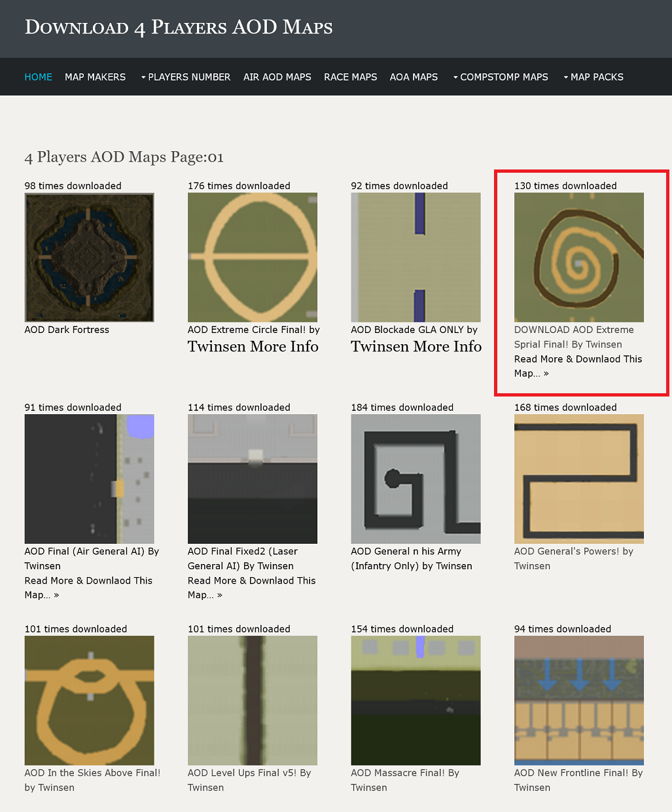Image resolution: width=672 pixels, height=812 pixels.
Task: Open AOD General n his Army thumbnail
Action: click(x=416, y=478)
